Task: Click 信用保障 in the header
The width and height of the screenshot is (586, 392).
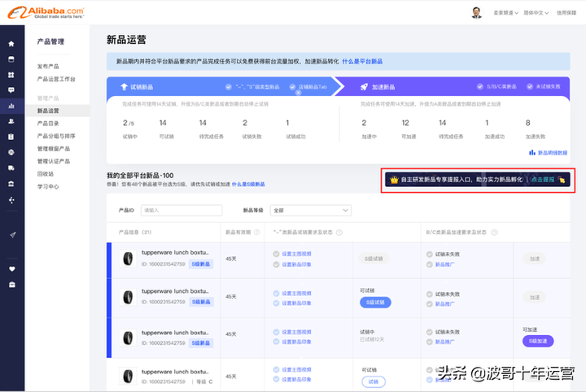Action: 566,13
